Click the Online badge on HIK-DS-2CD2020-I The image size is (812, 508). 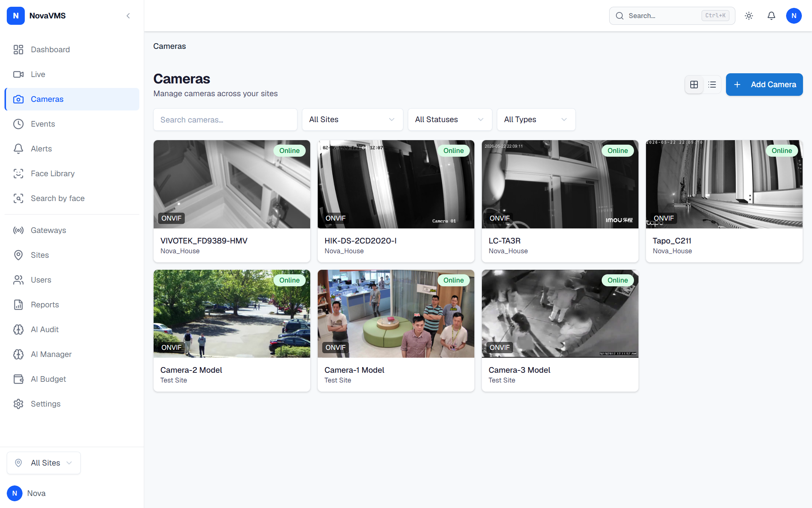[453, 151]
